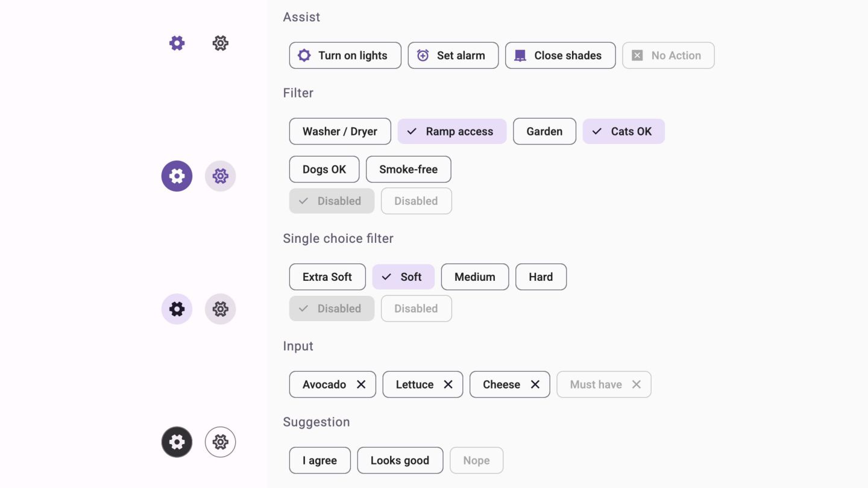Deselect the Ramp access filter chip
This screenshot has width=868, height=488.
click(x=451, y=131)
